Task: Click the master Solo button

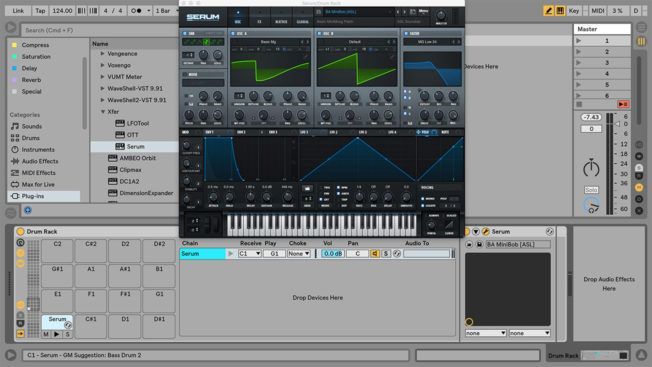Action: pyautogui.click(x=591, y=190)
